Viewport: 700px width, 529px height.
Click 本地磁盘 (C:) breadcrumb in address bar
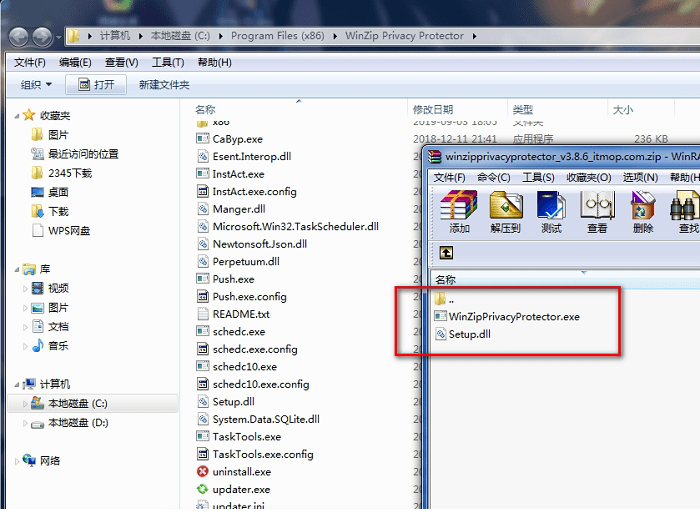tap(180, 36)
